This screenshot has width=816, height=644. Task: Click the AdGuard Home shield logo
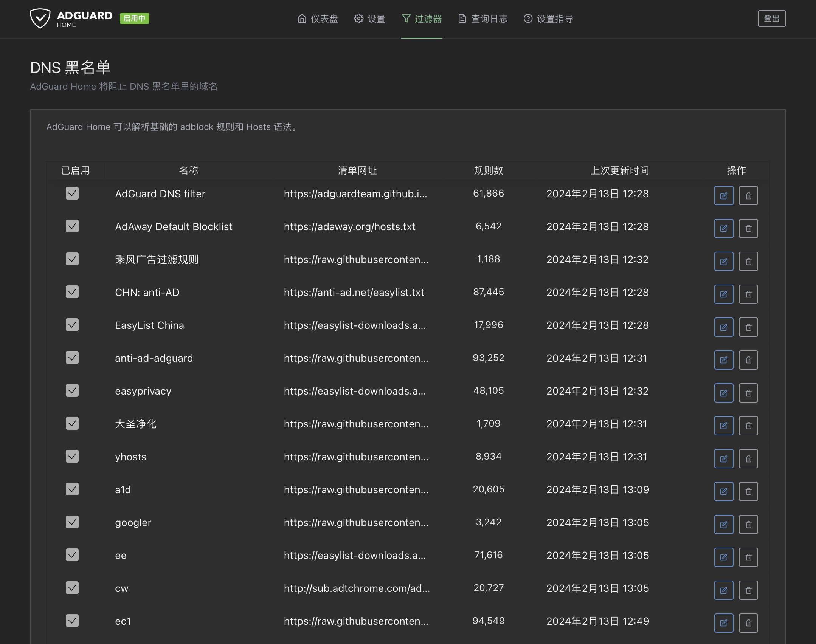(x=40, y=19)
